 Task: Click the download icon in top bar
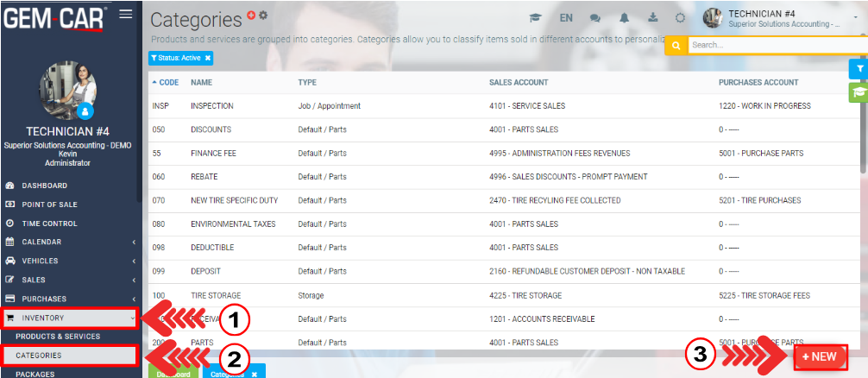tap(651, 18)
